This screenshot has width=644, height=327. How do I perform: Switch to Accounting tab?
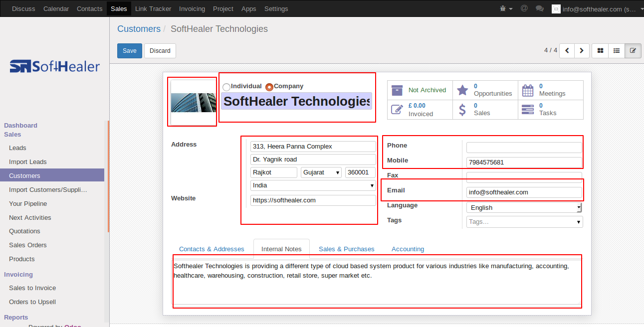coord(408,249)
